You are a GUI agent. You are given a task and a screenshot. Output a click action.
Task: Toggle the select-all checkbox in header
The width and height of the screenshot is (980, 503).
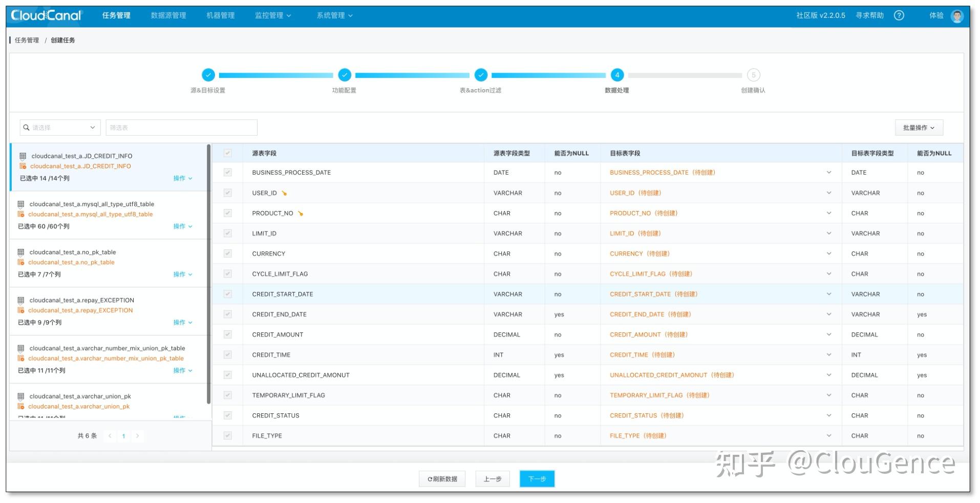227,153
